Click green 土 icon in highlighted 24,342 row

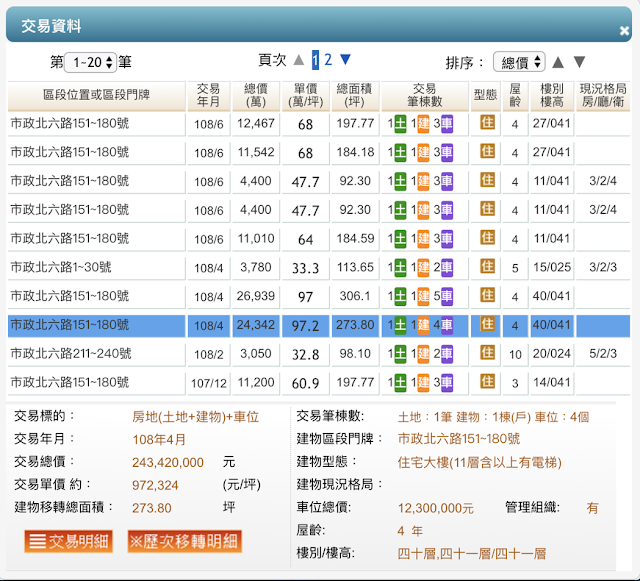(400, 326)
